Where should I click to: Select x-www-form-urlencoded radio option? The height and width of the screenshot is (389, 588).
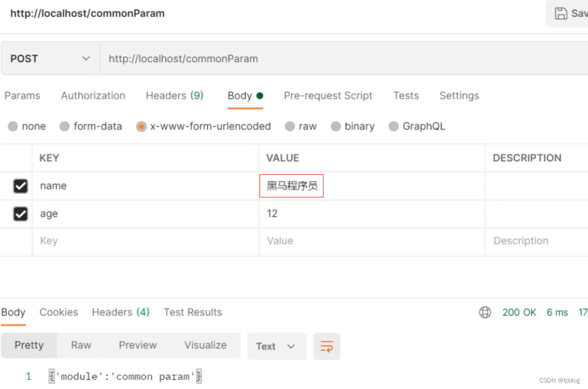(x=141, y=126)
